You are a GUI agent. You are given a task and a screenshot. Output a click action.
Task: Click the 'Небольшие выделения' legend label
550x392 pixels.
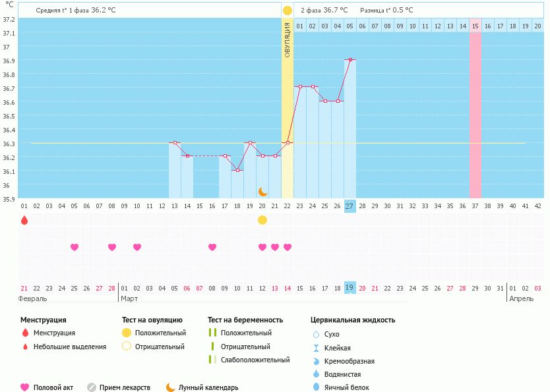(70, 347)
